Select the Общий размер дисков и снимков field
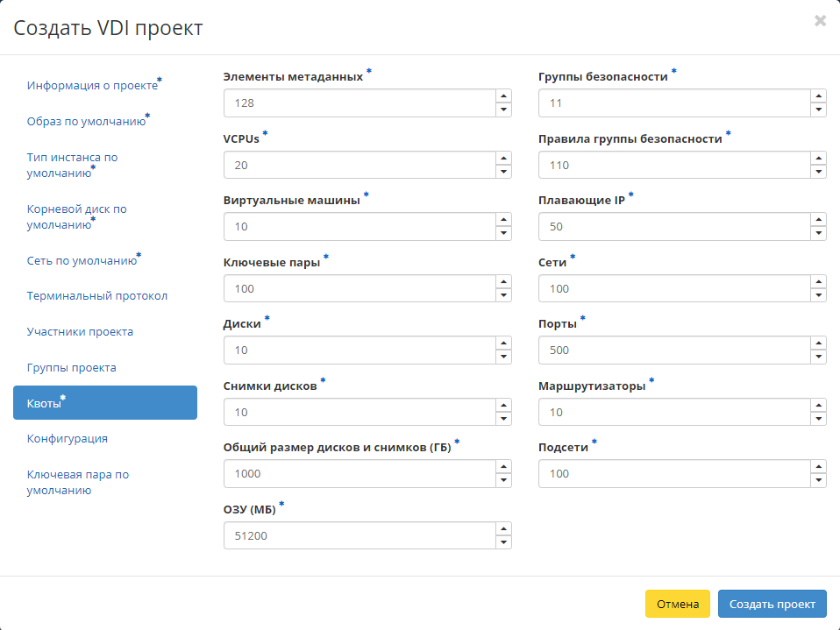 (x=359, y=473)
